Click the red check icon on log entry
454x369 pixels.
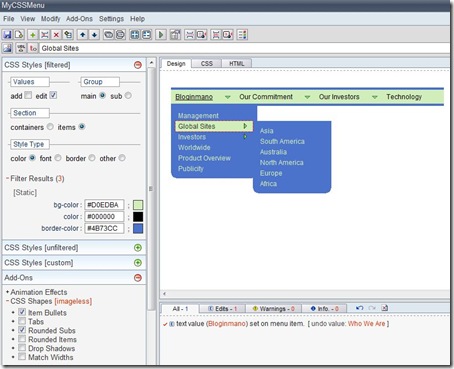pyautogui.click(x=165, y=324)
